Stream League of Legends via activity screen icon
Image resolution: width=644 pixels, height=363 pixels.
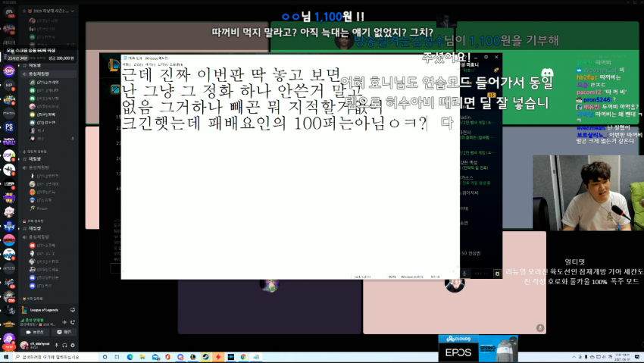[73, 310]
